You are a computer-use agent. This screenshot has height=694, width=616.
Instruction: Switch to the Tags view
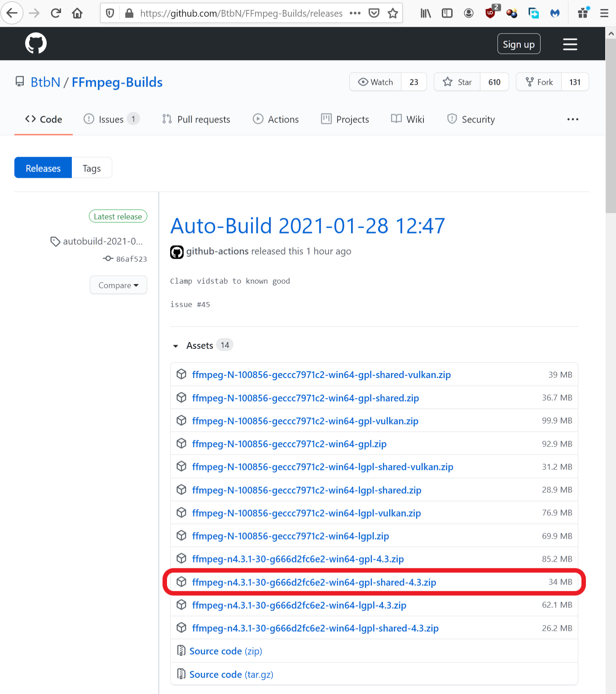(92, 168)
